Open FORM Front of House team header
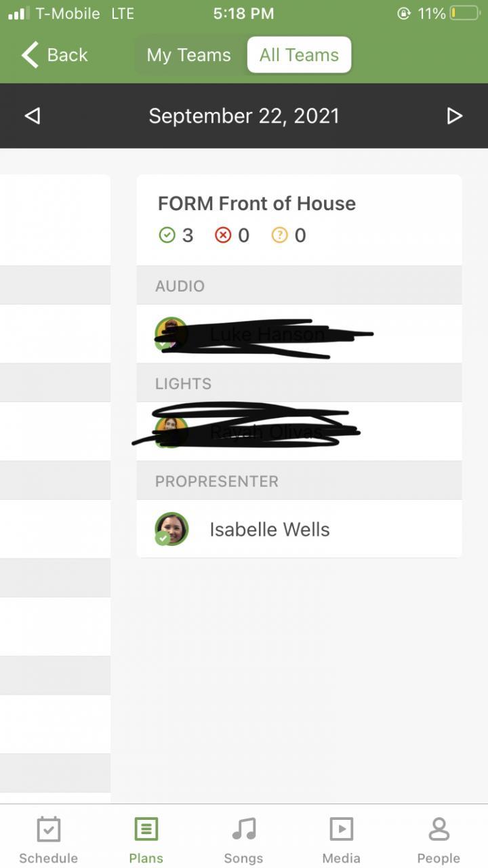The height and width of the screenshot is (868, 488). (257, 203)
